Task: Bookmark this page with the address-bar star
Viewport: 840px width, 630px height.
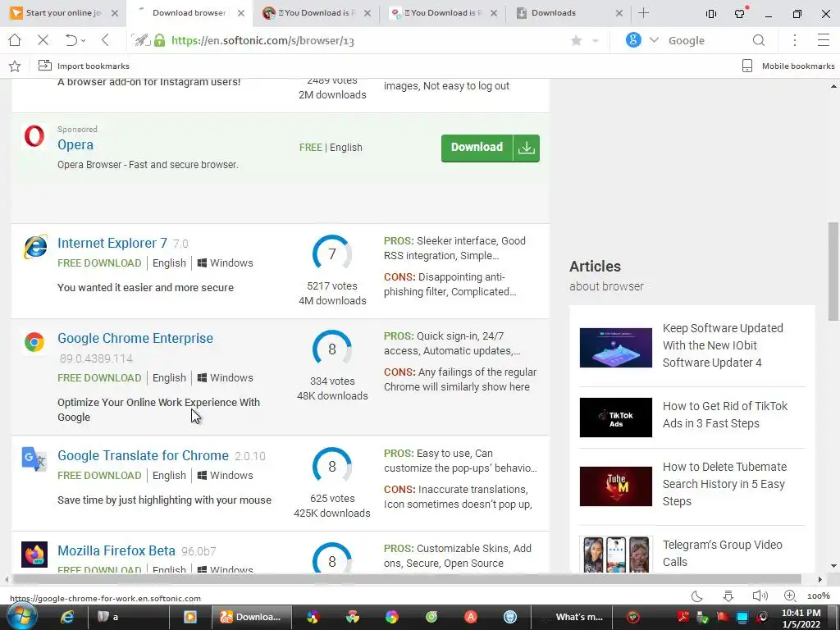Action: [577, 40]
